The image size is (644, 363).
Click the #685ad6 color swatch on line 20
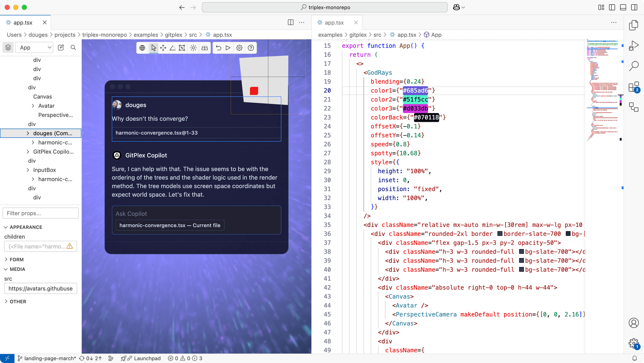(x=416, y=90)
